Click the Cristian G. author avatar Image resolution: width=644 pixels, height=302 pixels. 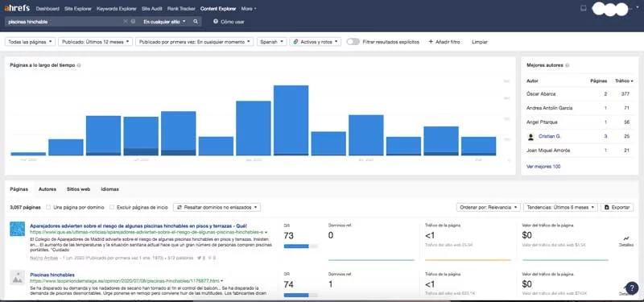[530, 136]
